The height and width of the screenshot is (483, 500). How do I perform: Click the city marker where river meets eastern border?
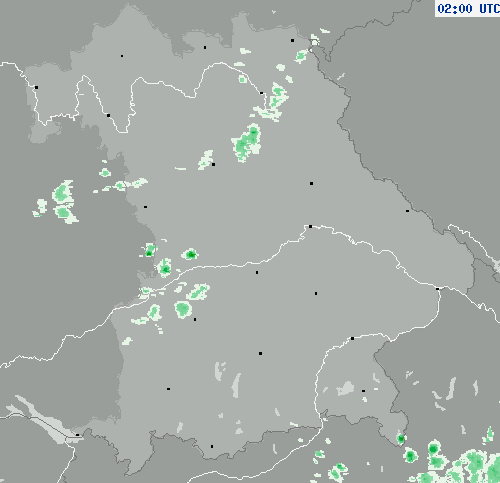pyautogui.click(x=438, y=289)
